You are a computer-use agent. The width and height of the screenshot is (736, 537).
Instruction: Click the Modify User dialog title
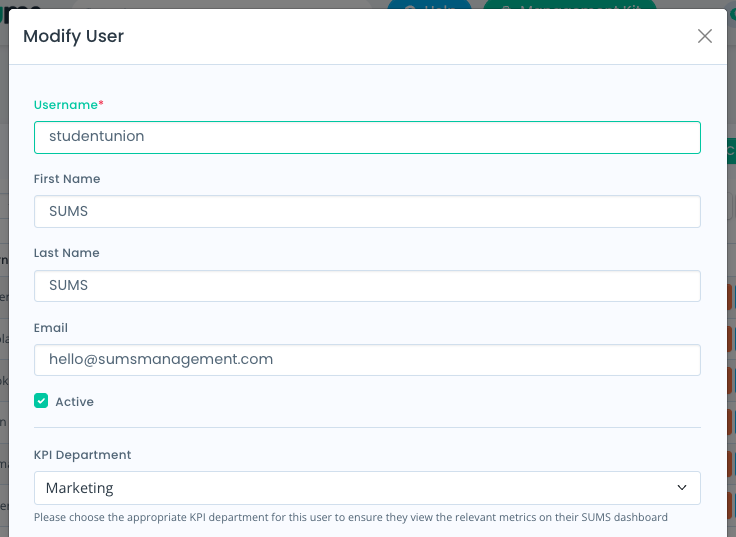tap(74, 37)
